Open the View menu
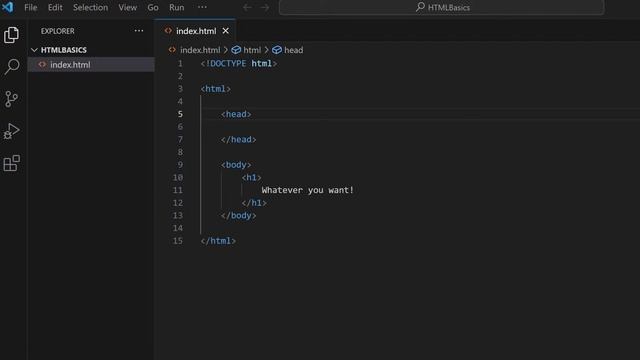Image resolution: width=640 pixels, height=360 pixels. click(128, 7)
